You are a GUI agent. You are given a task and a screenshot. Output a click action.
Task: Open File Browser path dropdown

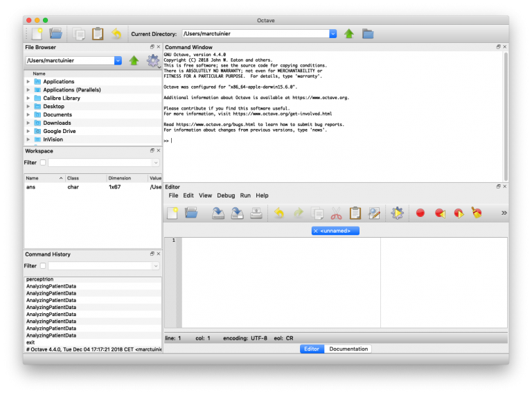coord(118,60)
